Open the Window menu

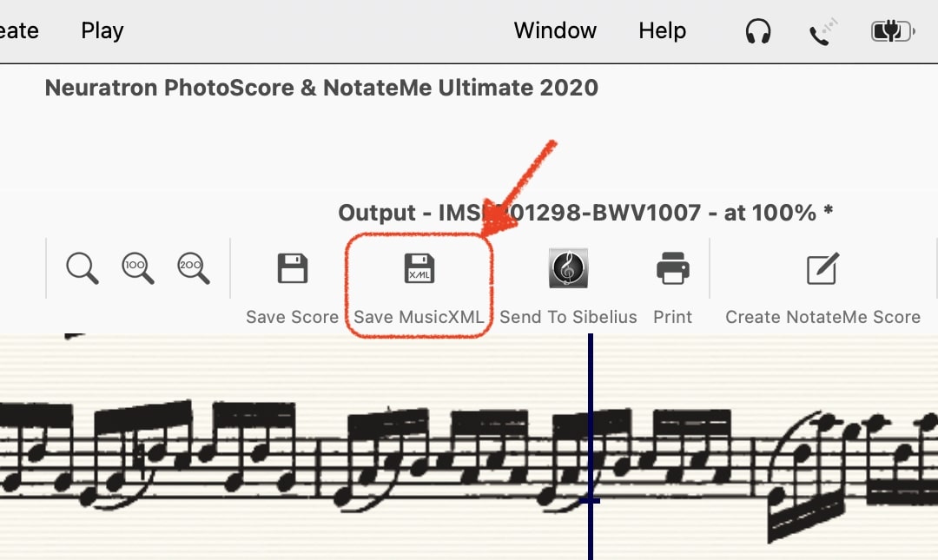tap(555, 31)
